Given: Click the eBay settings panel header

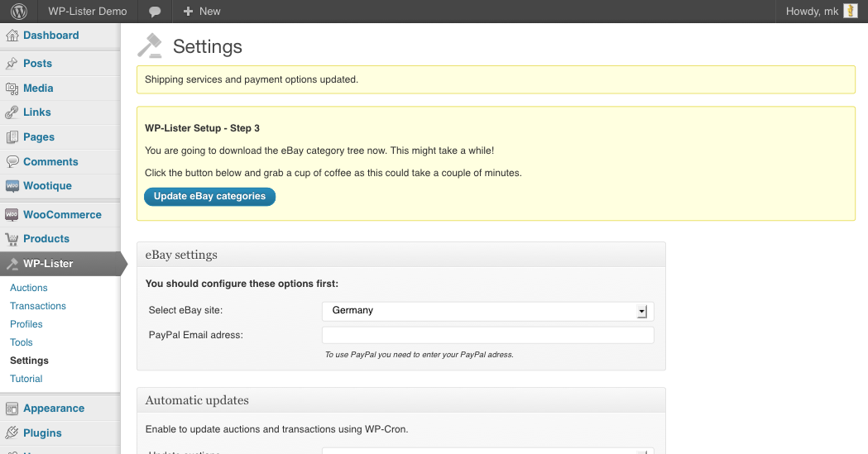Looking at the screenshot, I should coord(401,255).
